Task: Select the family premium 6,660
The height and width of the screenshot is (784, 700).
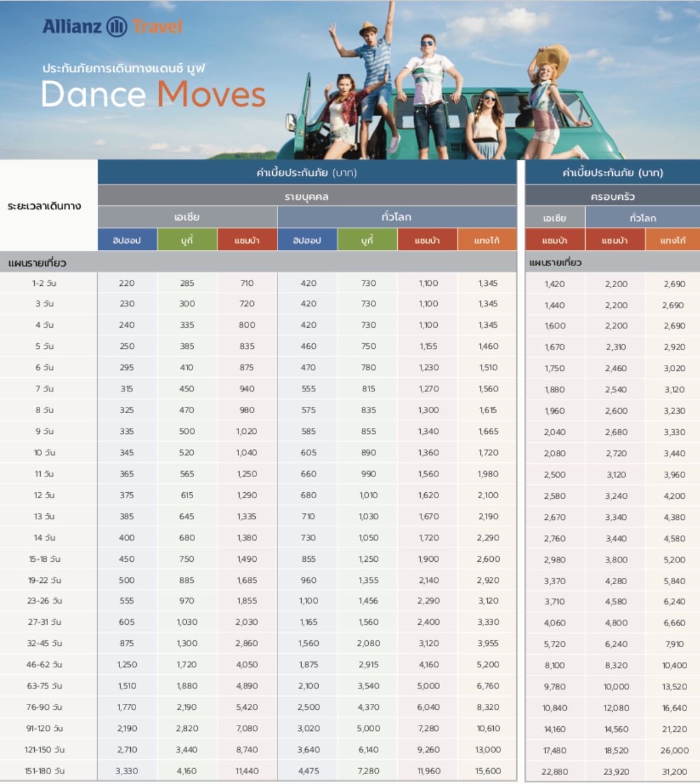Action: pos(674,623)
